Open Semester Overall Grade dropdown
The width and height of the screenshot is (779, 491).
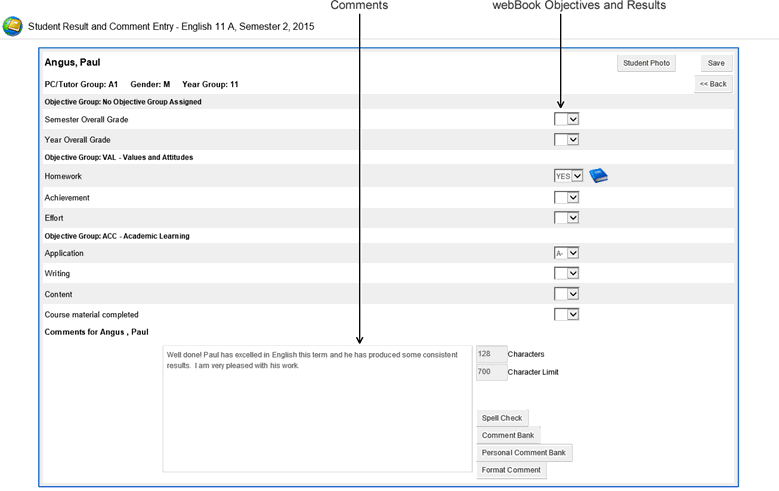tap(566, 119)
